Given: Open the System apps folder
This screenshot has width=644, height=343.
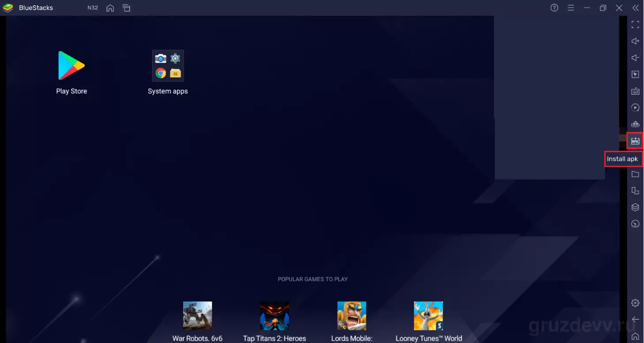Looking at the screenshot, I should (168, 66).
